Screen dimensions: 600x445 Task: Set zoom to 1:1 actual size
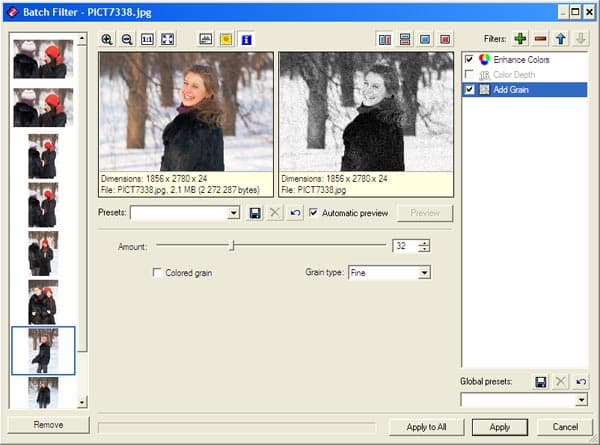147,39
